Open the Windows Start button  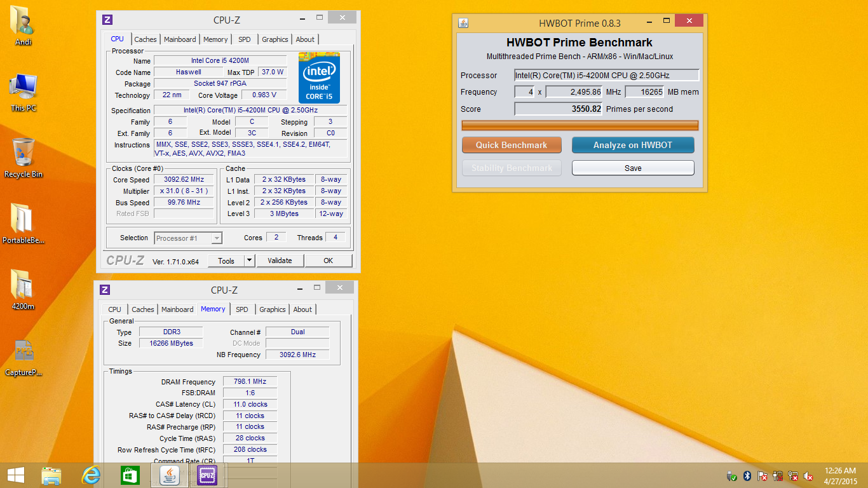click(15, 475)
